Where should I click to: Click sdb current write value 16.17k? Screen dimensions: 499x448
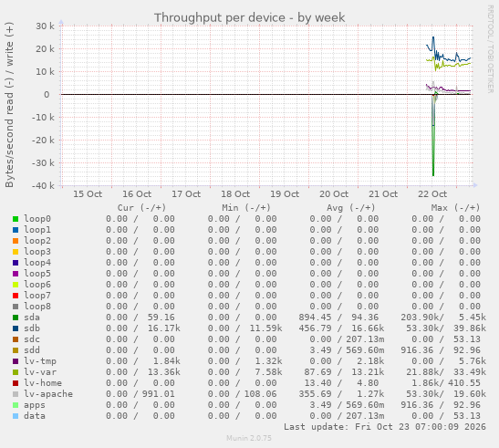click(164, 328)
